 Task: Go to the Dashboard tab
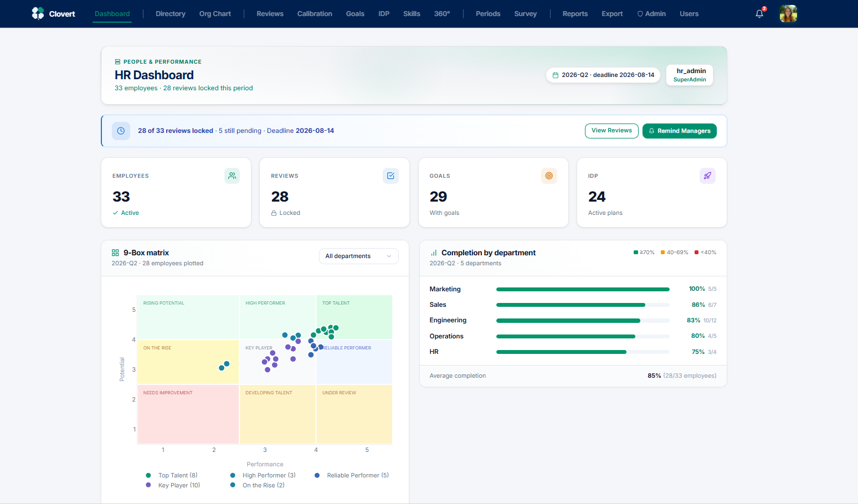point(112,14)
